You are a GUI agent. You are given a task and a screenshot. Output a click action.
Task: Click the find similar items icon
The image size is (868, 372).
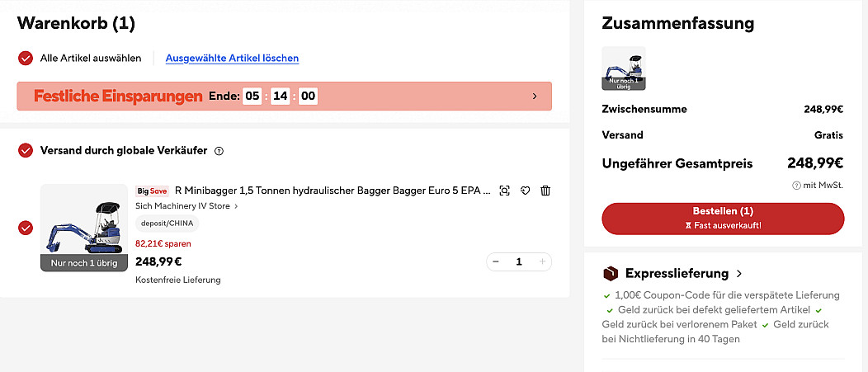pyautogui.click(x=505, y=191)
